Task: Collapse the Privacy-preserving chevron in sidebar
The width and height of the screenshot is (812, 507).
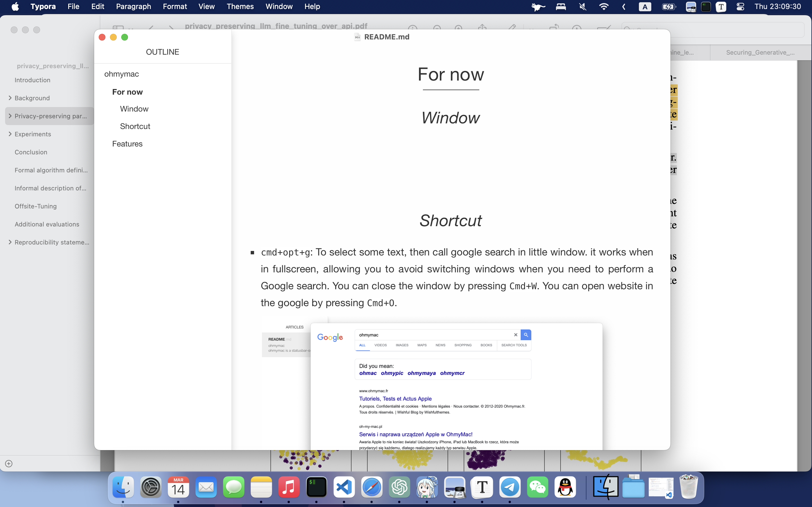Action: (x=9, y=116)
